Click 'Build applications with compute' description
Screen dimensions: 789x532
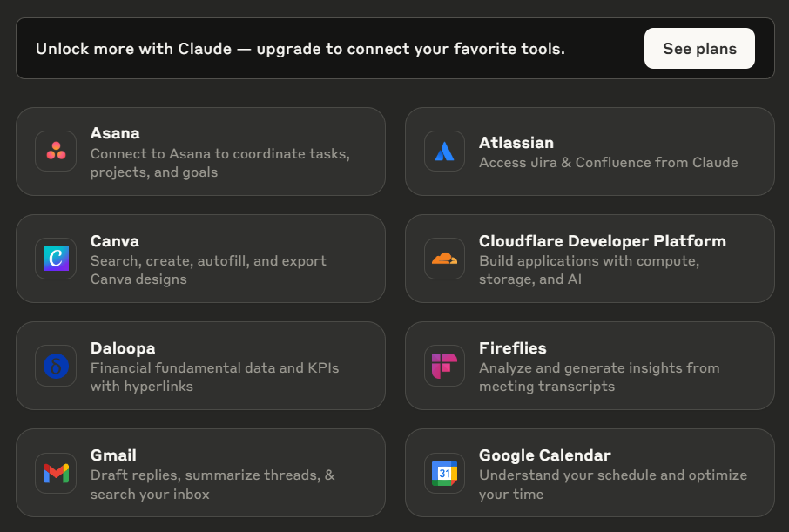pos(590,270)
